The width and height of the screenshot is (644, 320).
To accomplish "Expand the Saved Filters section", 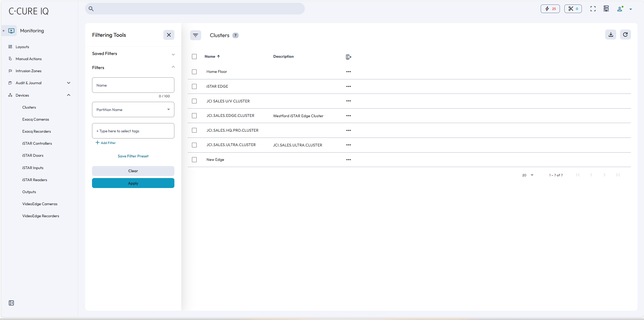I will click(133, 54).
